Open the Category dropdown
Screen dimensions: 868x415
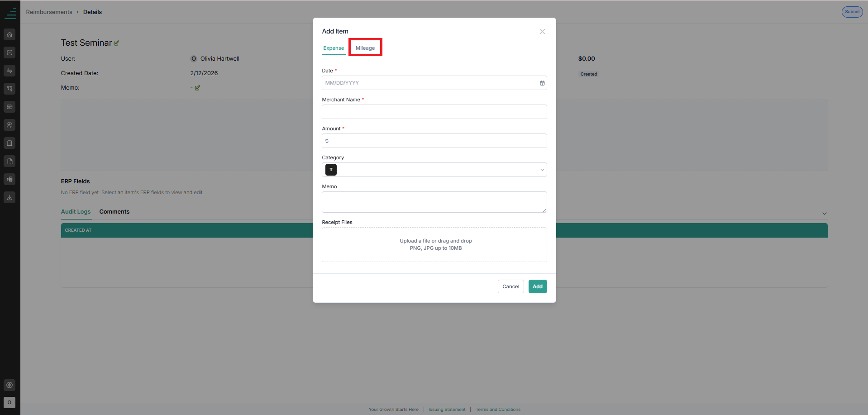(x=434, y=170)
